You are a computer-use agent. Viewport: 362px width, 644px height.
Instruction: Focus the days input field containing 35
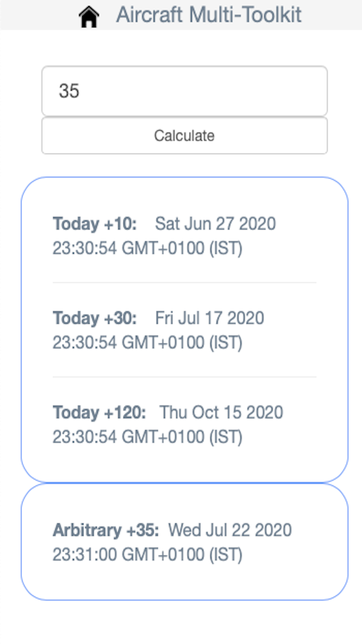tap(185, 91)
